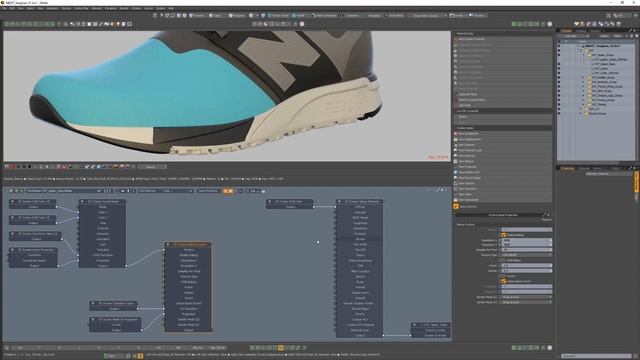Click the Render button in top toolbar
Viewport: 640px width, 360px height.
pyautogui.click(x=457, y=16)
